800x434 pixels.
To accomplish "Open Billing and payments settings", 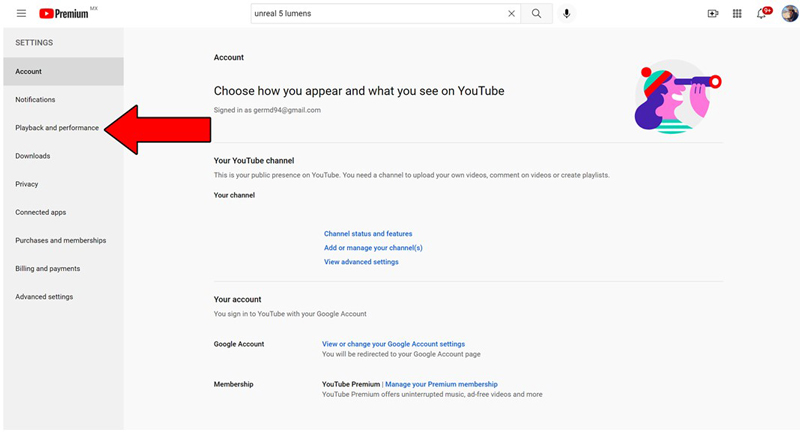I will [63, 268].
